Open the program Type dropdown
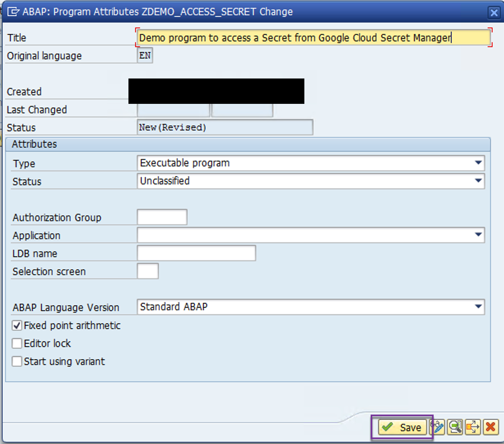504x444 pixels. [x=478, y=163]
